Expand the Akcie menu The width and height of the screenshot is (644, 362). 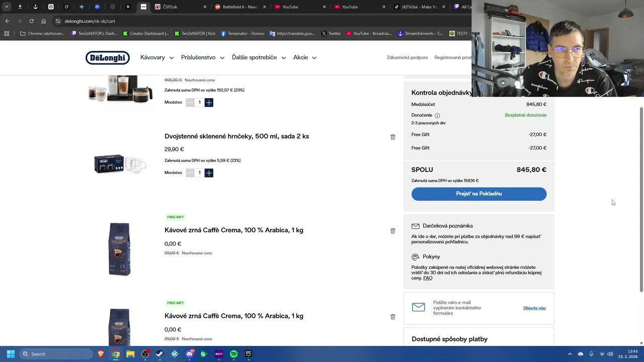point(305,57)
